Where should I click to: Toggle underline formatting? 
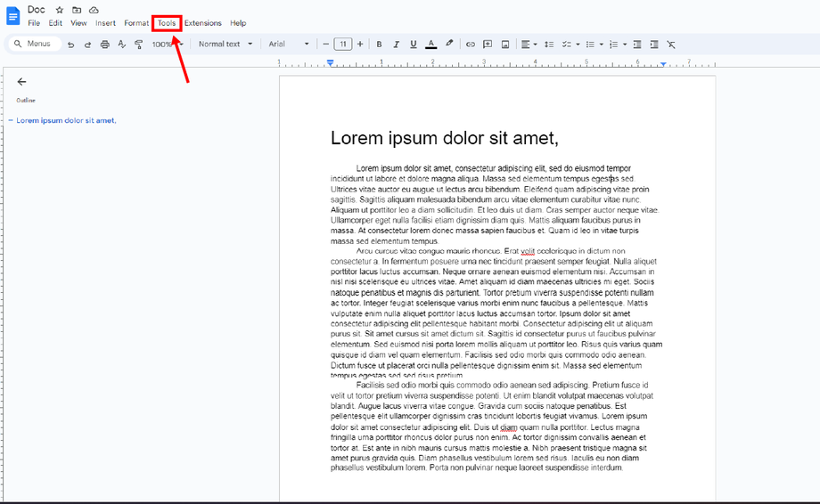[x=414, y=45]
